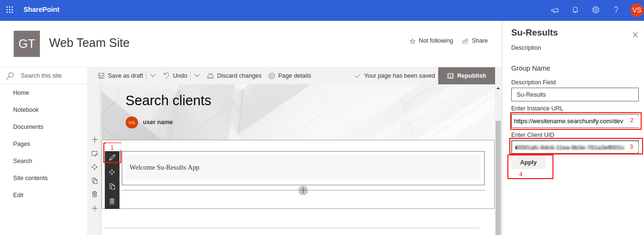Duplicate the Su-Results web part
644x235 pixels.
(x=112, y=187)
